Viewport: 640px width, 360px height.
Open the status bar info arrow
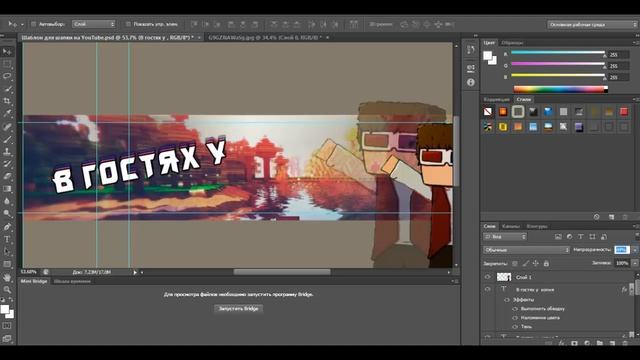(x=135, y=272)
